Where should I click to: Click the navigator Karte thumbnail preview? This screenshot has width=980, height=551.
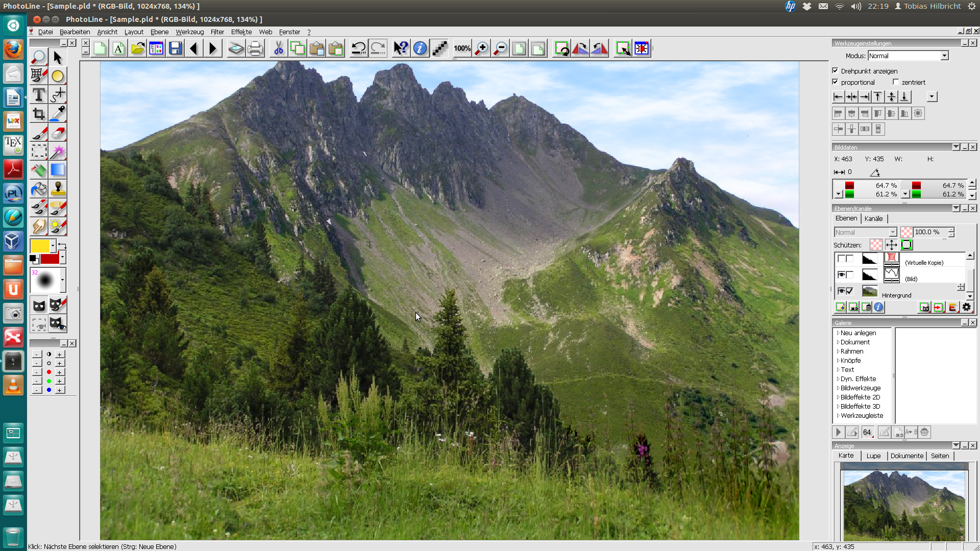coord(904,505)
